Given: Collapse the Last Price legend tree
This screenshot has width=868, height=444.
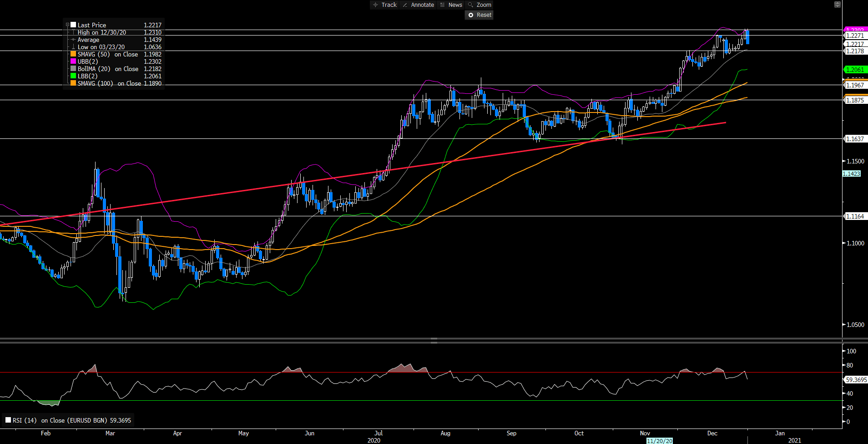Looking at the screenshot, I should point(67,25).
